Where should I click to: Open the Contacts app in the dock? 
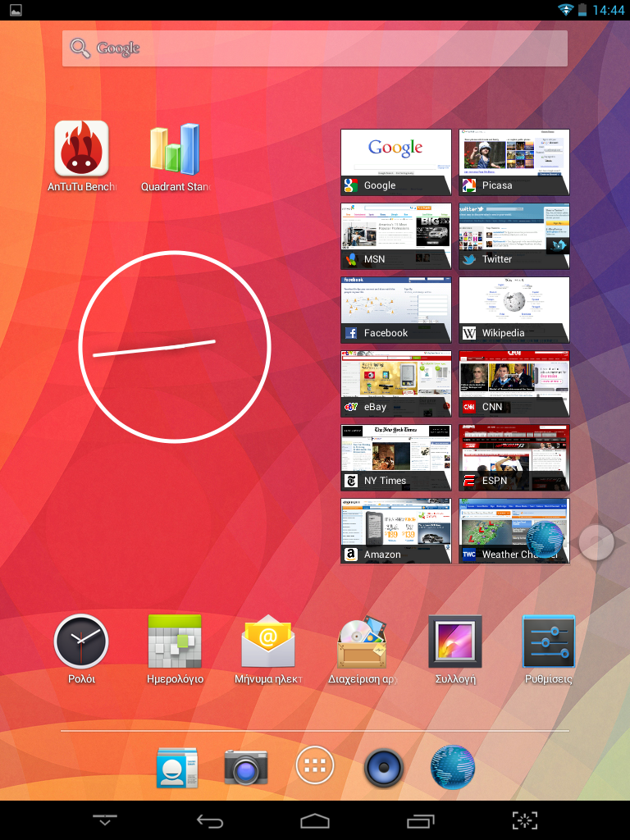(x=177, y=767)
